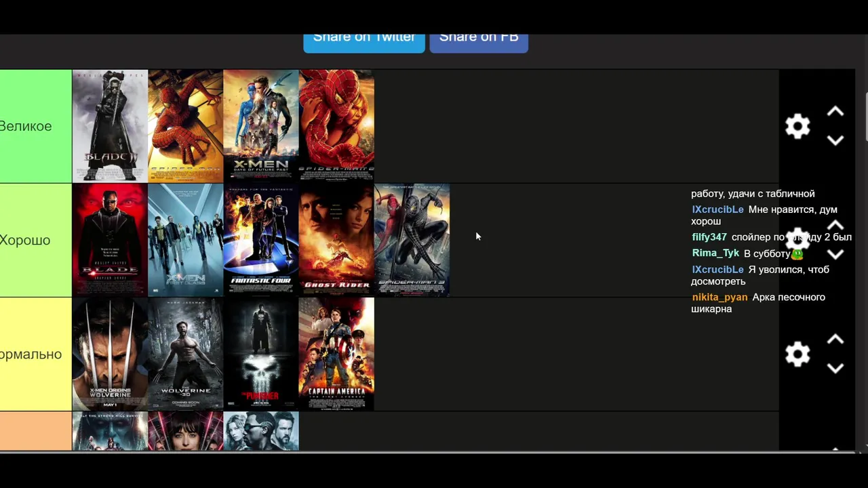The image size is (868, 488).
Task: Open chat user IXcrucibLe 'Мне нравится' message
Action: click(764, 216)
